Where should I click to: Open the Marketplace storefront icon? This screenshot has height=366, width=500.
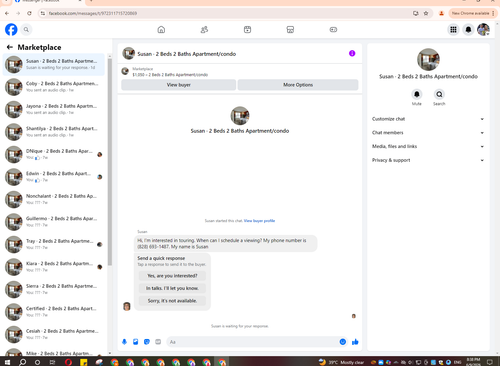click(290, 30)
